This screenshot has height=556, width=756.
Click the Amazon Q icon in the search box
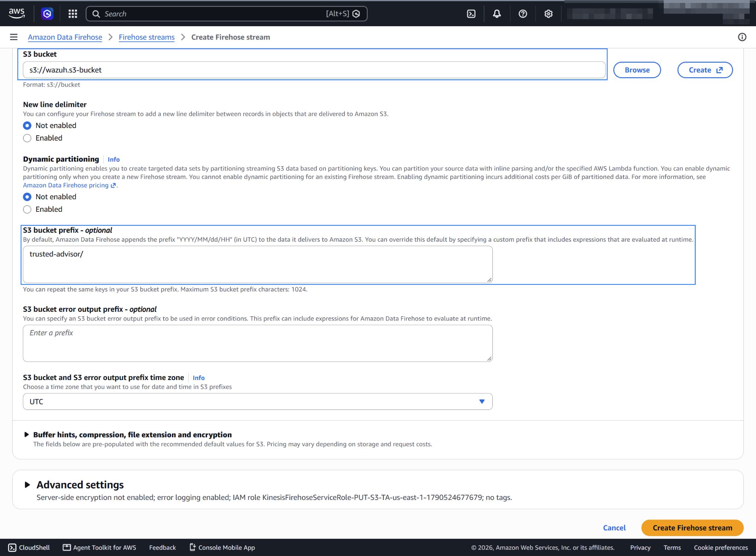click(x=356, y=14)
